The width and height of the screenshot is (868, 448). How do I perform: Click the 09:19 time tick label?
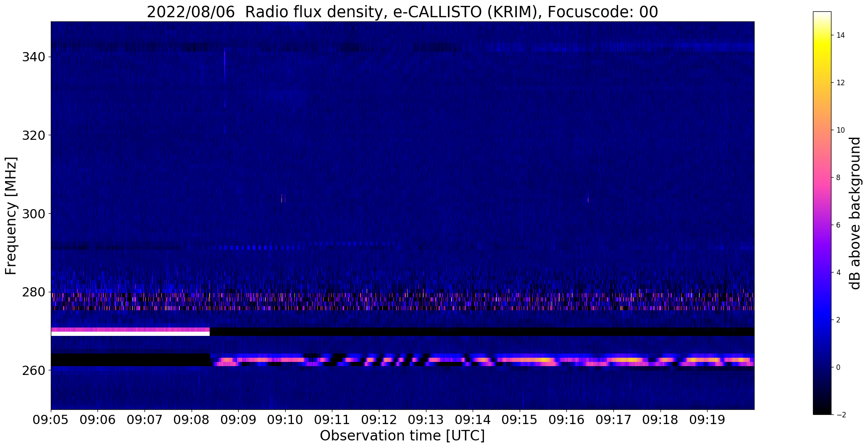[x=707, y=420]
